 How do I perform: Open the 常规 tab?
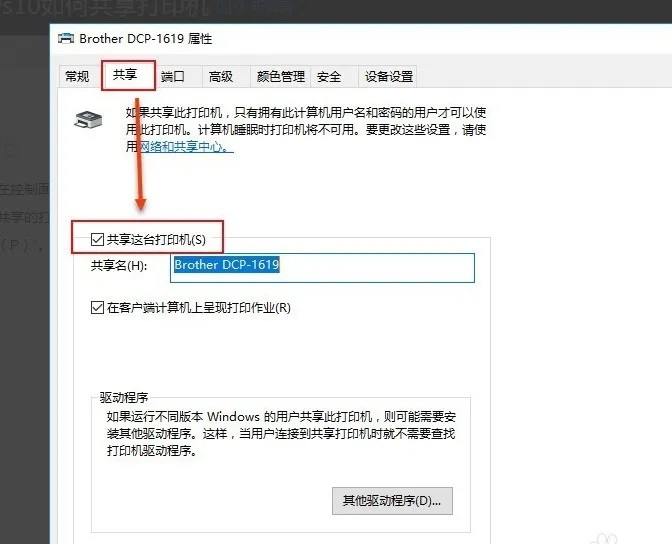[77, 77]
